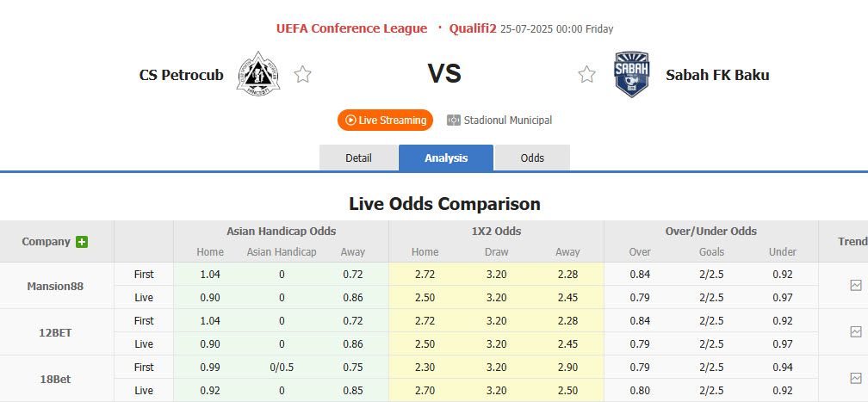The height and width of the screenshot is (402, 868).
Task: Open the 18Bet trend chart icon
Action: [x=855, y=378]
